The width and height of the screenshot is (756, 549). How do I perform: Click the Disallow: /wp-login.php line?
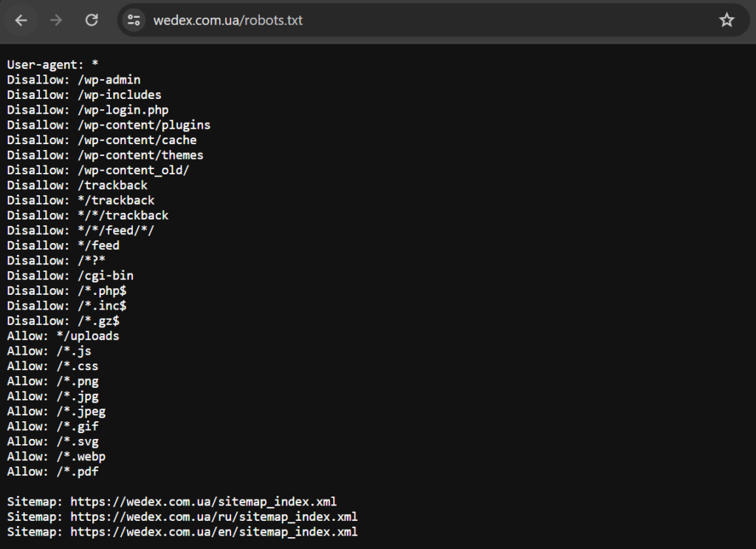click(88, 110)
